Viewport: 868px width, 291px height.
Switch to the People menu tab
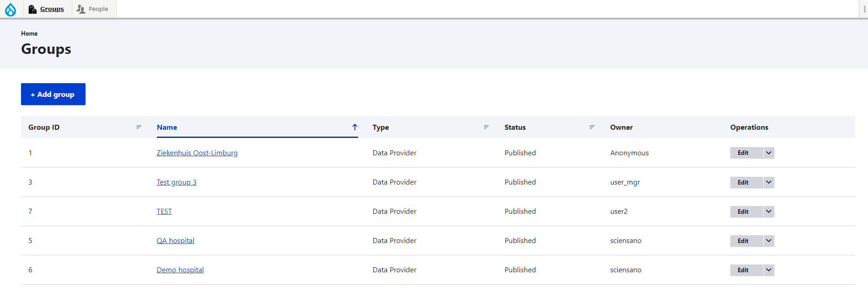pyautogui.click(x=98, y=9)
